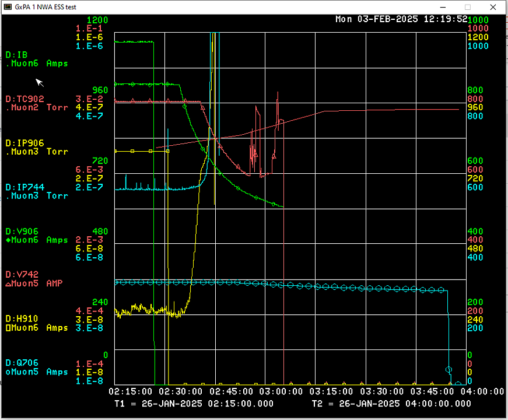The width and height of the screenshot is (508, 420).
Task: Click the red 3.E-2 left axis value
Action: [89, 99]
